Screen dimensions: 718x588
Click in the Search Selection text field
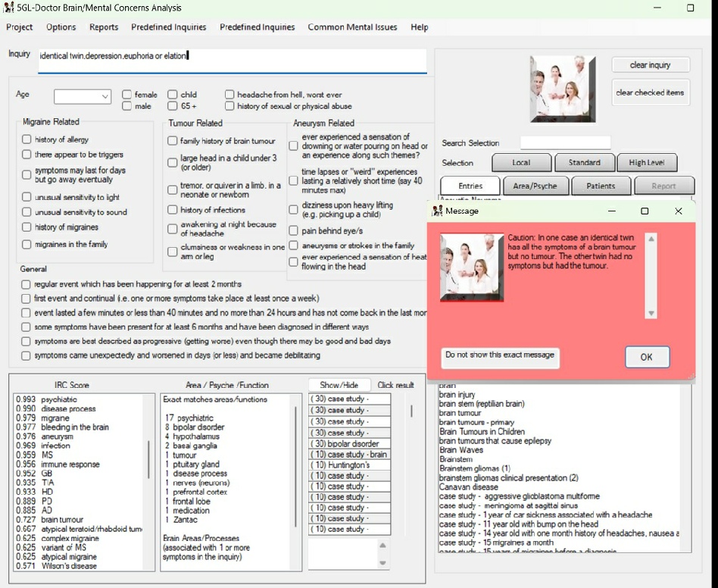(565, 143)
